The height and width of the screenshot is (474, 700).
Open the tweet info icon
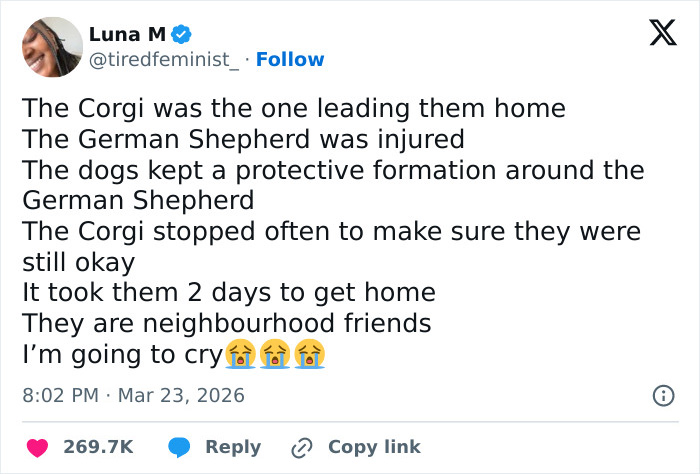pyautogui.click(x=663, y=395)
